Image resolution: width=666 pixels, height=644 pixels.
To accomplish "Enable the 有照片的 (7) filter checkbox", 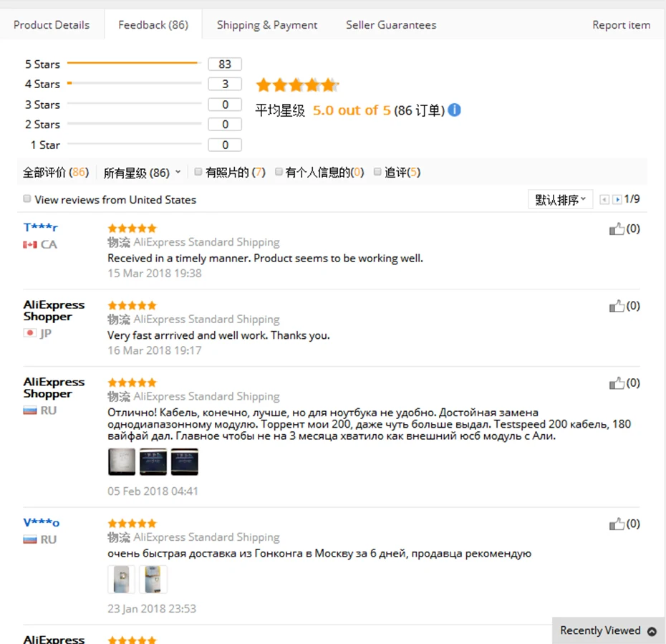I will pyautogui.click(x=198, y=172).
